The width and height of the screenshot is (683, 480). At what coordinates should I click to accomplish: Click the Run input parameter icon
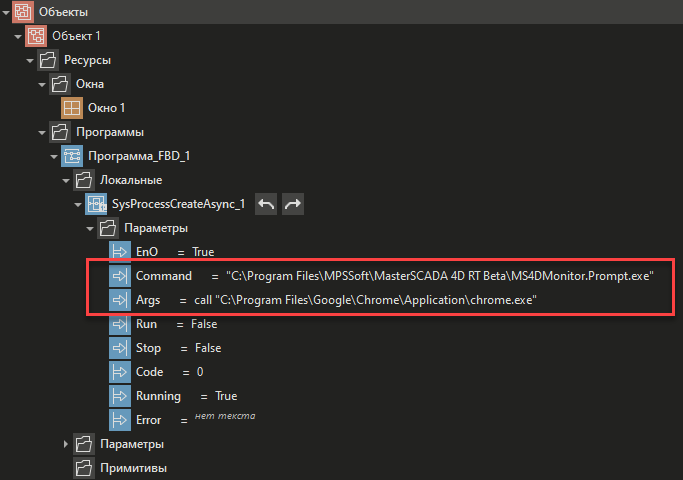point(120,324)
